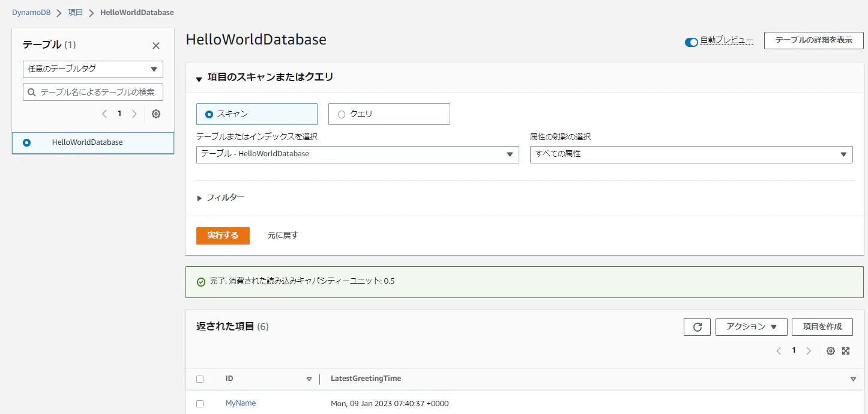Sort by ID column arrow

click(309, 379)
